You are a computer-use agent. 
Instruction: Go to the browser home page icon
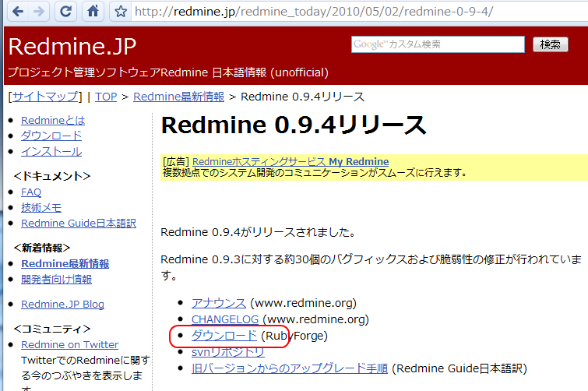93,11
